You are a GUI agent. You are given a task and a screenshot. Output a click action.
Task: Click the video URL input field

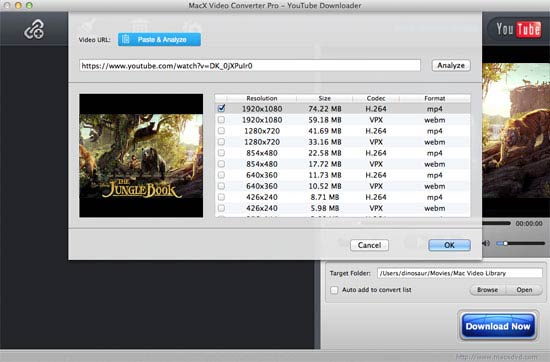tap(250, 66)
